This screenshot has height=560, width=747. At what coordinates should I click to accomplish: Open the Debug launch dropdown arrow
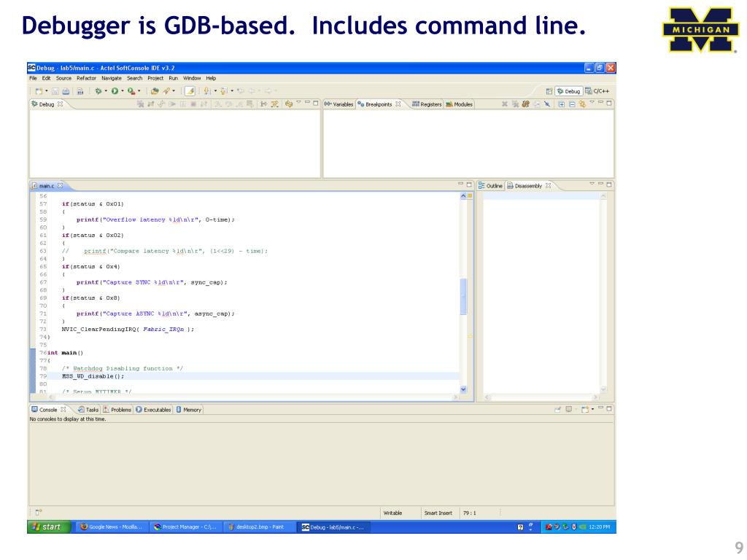click(x=105, y=91)
